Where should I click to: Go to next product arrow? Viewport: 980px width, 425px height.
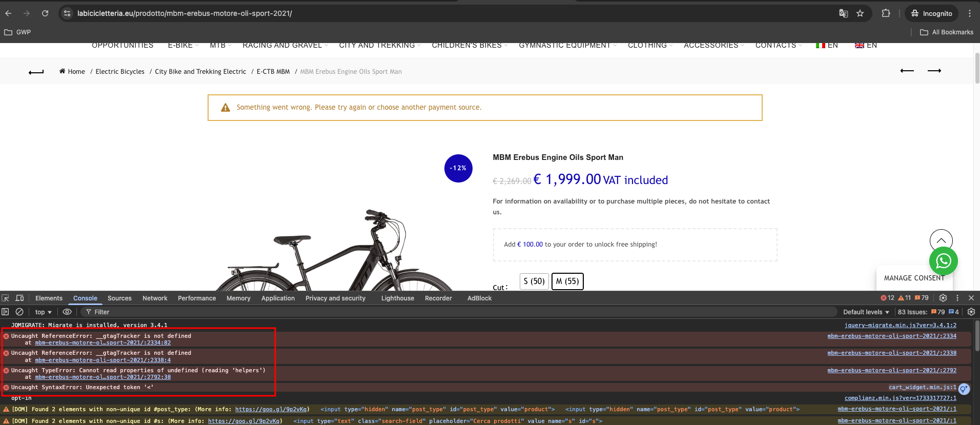click(x=934, y=71)
